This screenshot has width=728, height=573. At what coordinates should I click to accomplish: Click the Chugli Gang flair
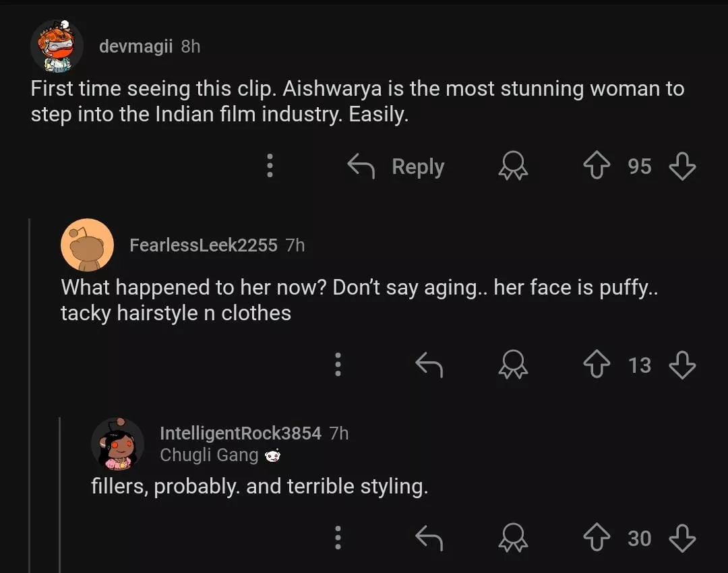pos(209,456)
